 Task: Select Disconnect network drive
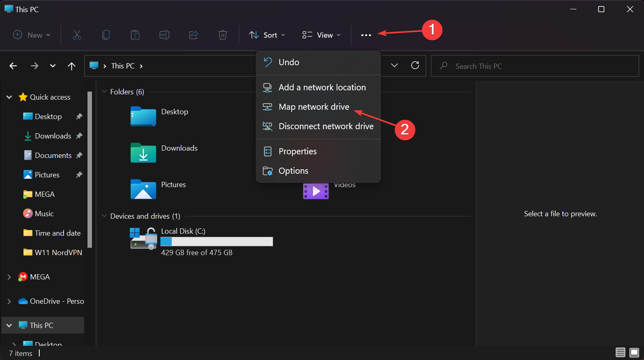(x=318, y=126)
